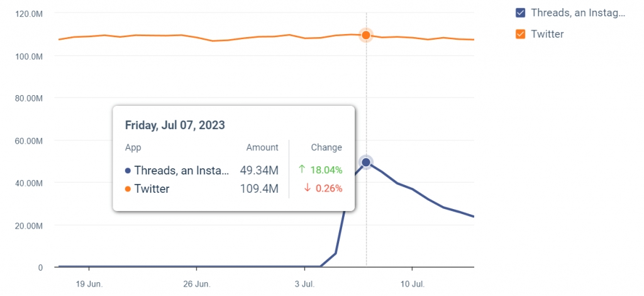The image size is (644, 296).
Task: Click the Twitter legend label
Action: (x=547, y=34)
